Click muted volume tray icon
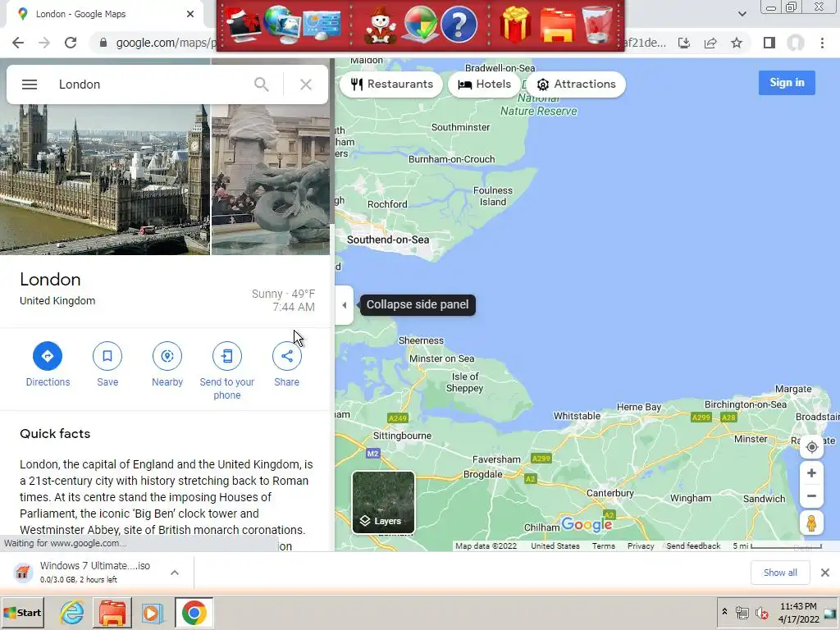 760,612
